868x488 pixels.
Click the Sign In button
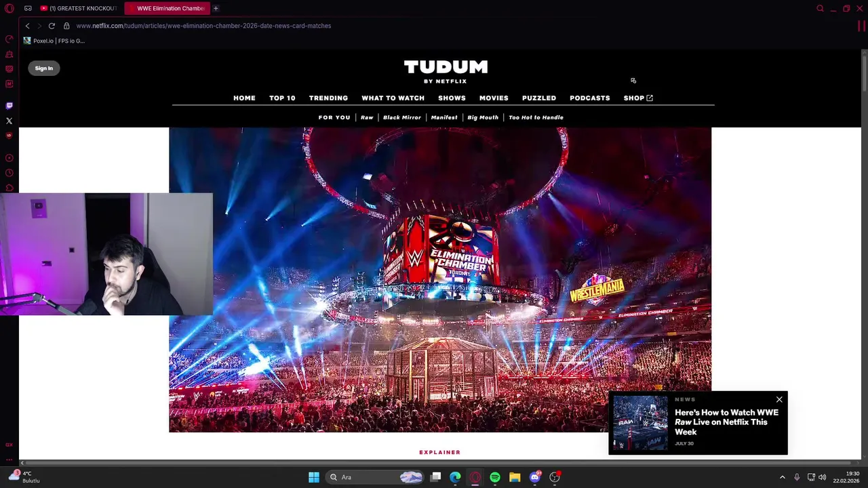coord(44,68)
